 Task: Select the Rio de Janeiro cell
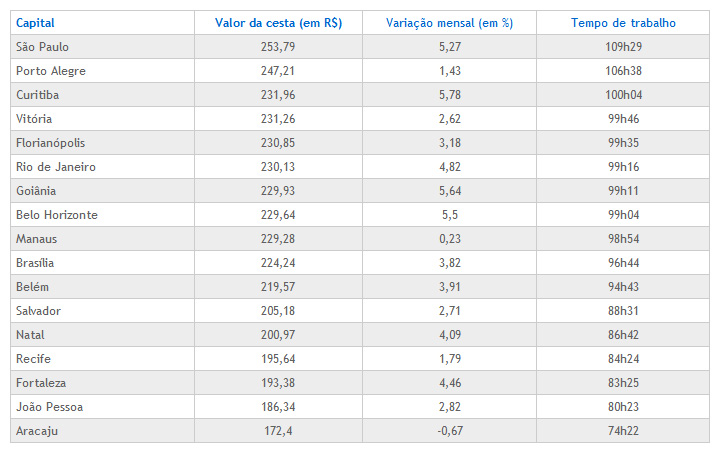point(51,167)
